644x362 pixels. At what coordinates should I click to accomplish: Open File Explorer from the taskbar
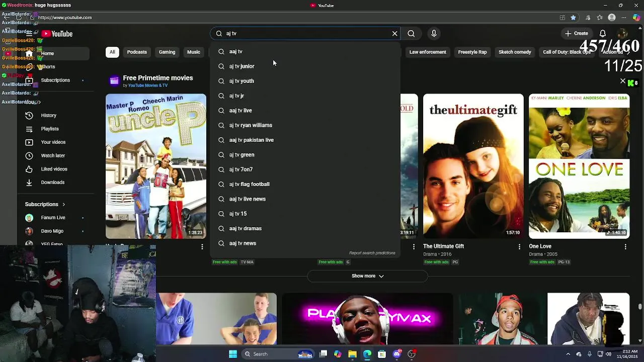[x=352, y=354]
